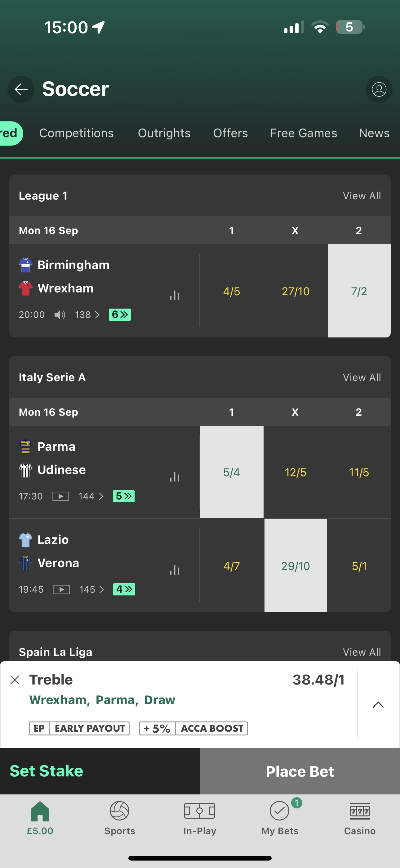Screen dimensions: 400x868
Task: Tap the audio commentary speaker for Birmingham Wrexham
Action: 59,314
